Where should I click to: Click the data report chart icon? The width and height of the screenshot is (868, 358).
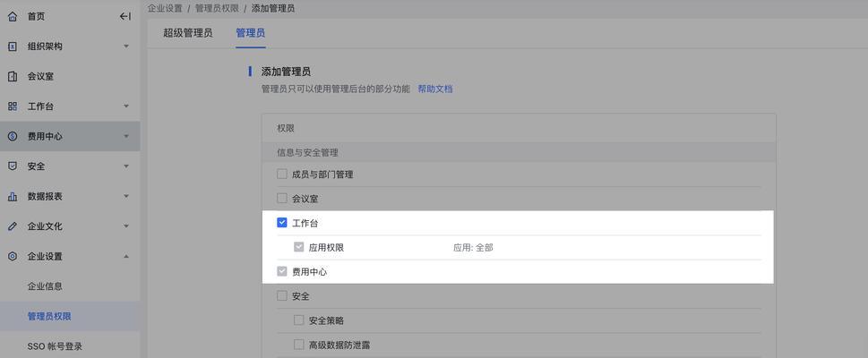13,196
